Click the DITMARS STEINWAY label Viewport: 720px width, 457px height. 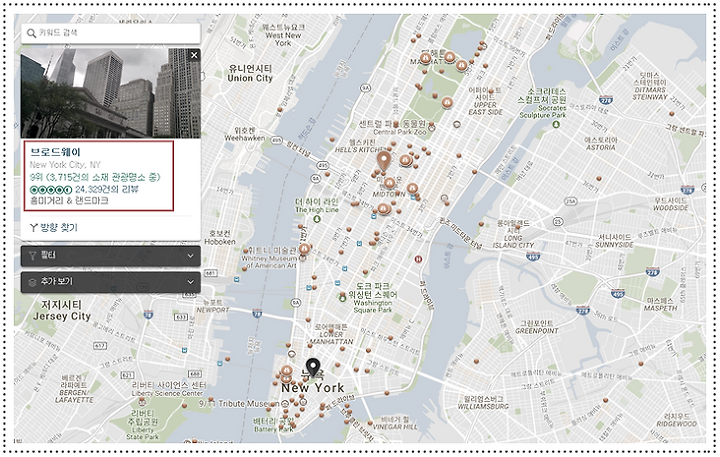(650, 86)
